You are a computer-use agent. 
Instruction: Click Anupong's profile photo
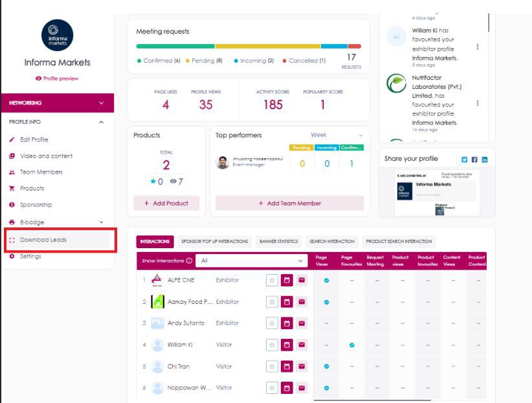(x=223, y=162)
